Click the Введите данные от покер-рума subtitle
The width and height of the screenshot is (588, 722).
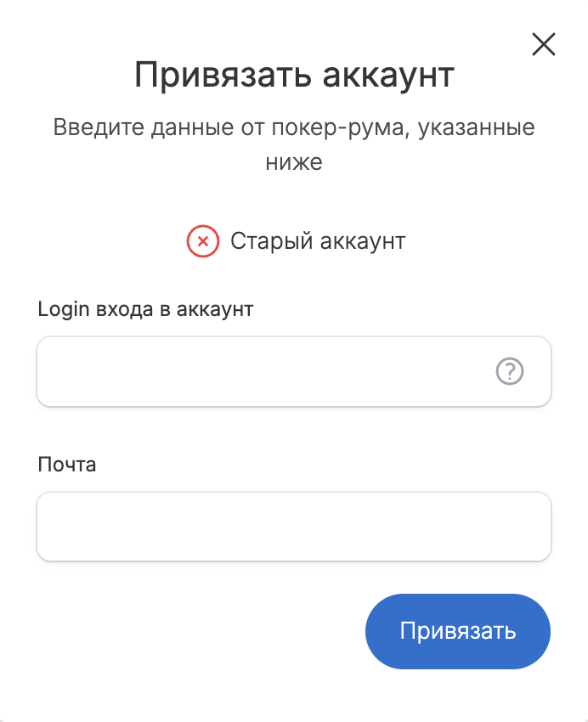tap(294, 144)
